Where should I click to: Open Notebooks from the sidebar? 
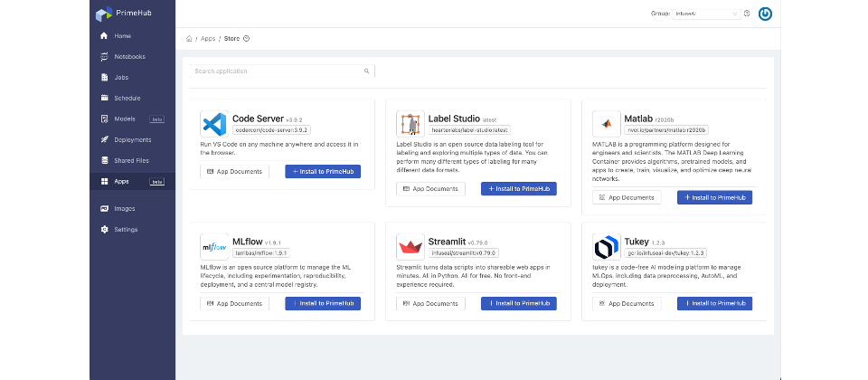[129, 56]
